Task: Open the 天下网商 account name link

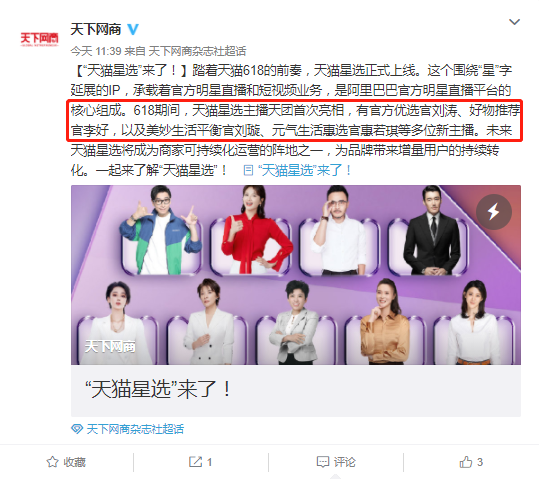Action: (x=96, y=29)
